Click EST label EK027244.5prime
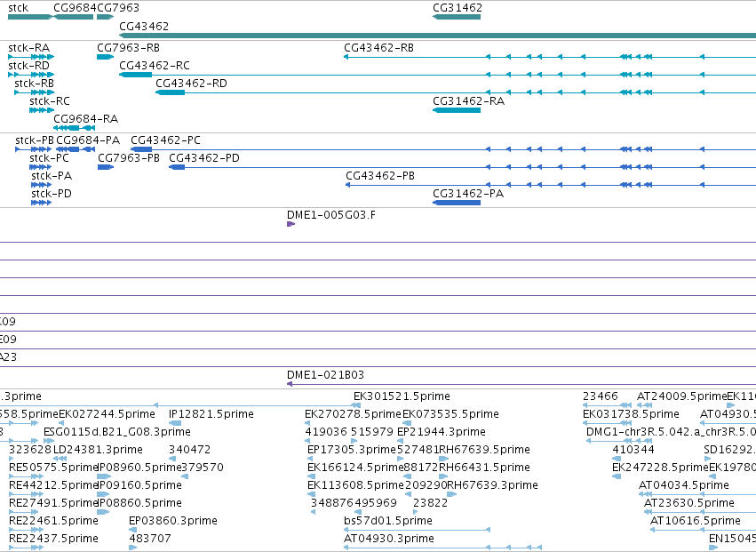The width and height of the screenshot is (756, 552). click(107, 414)
